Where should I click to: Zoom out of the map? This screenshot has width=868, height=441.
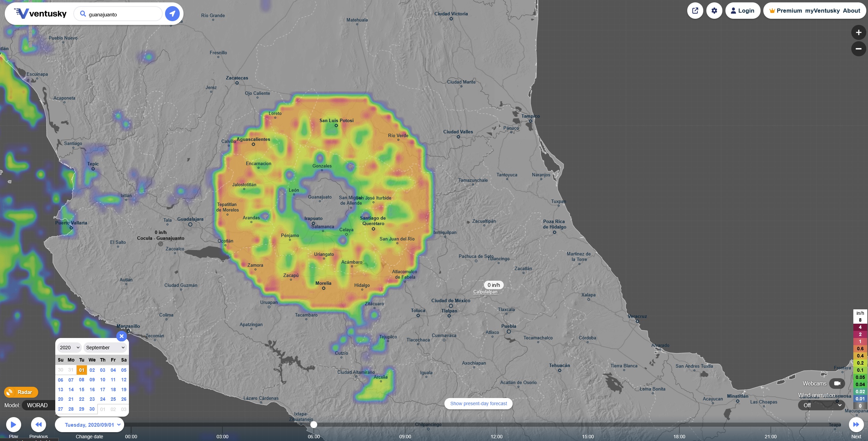[858, 49]
